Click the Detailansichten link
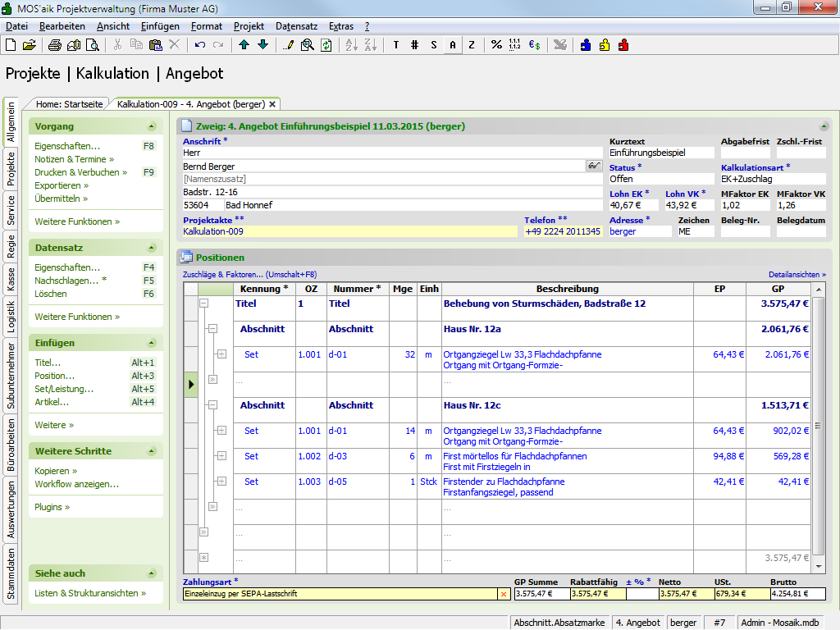 797,275
